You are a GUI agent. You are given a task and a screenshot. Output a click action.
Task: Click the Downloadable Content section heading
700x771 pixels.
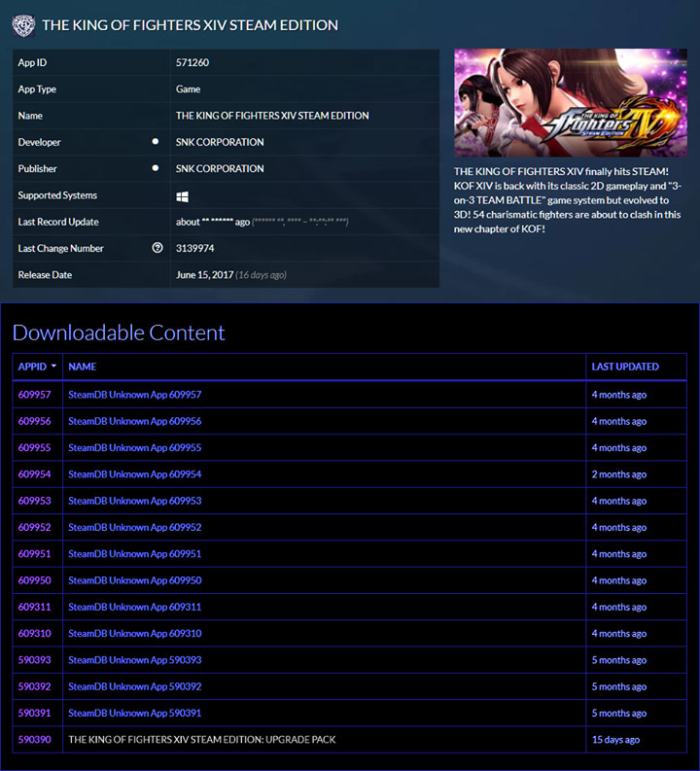tap(119, 333)
